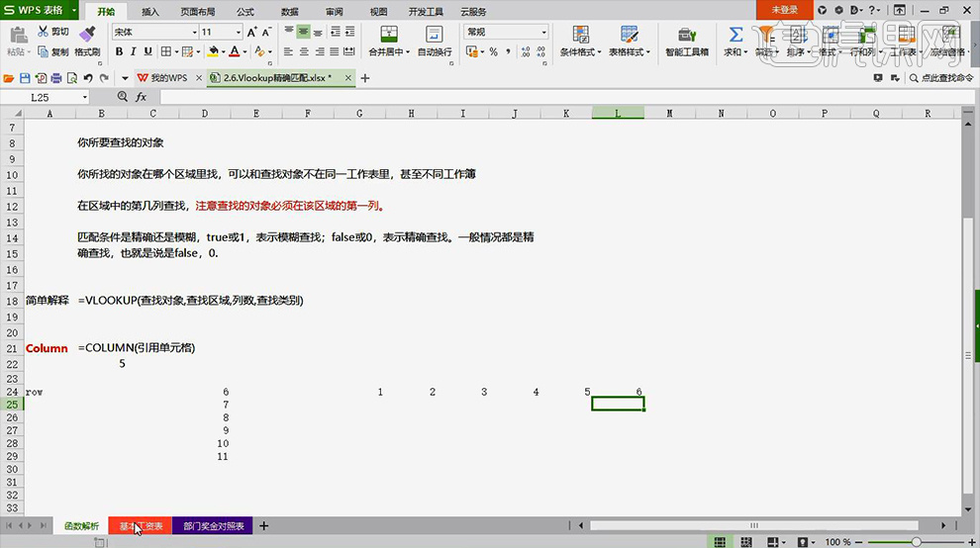Click the Undo arrow

pyautogui.click(x=88, y=78)
